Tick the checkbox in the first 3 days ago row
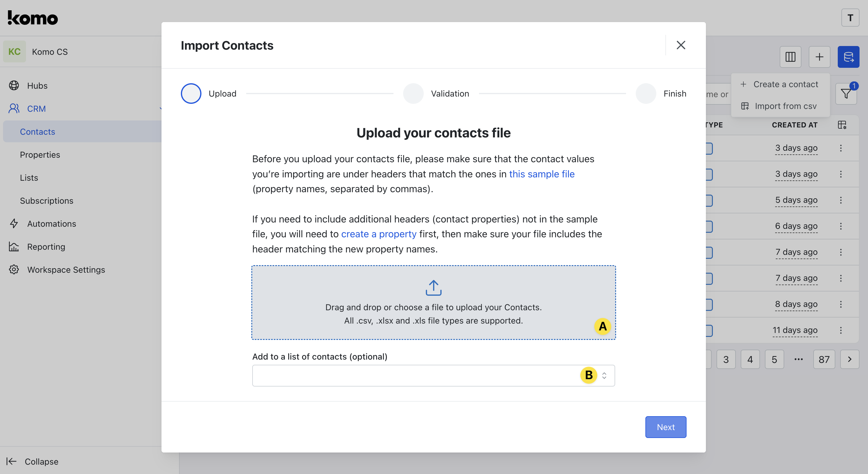This screenshot has height=474, width=868. (709, 148)
